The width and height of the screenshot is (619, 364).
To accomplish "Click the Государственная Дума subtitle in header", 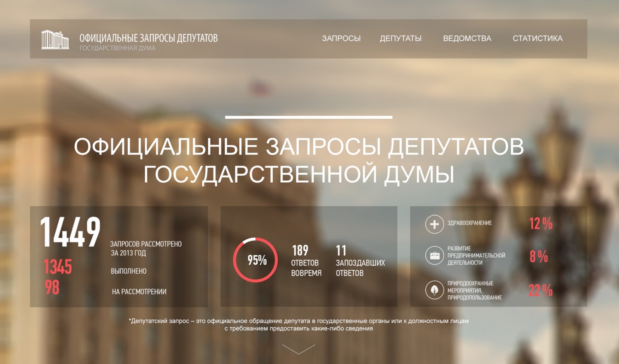I will (x=118, y=48).
